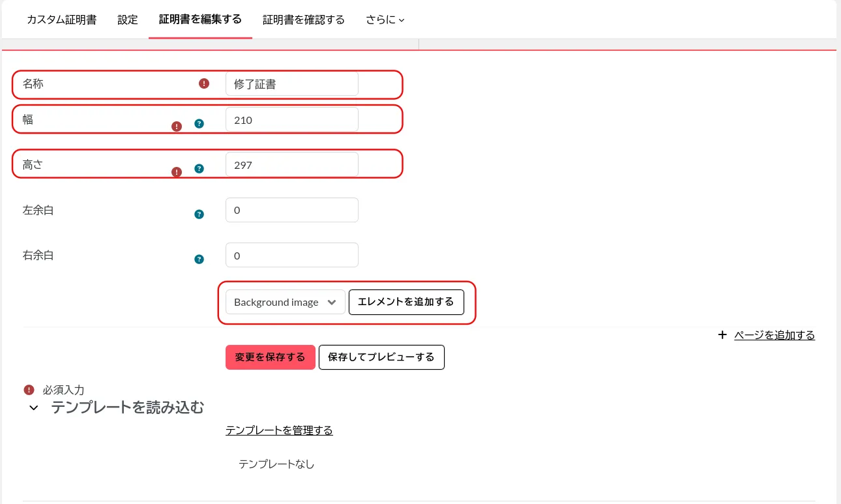Click the plus icon before ページを追加する
Screen dimensions: 841x504
pos(722,335)
